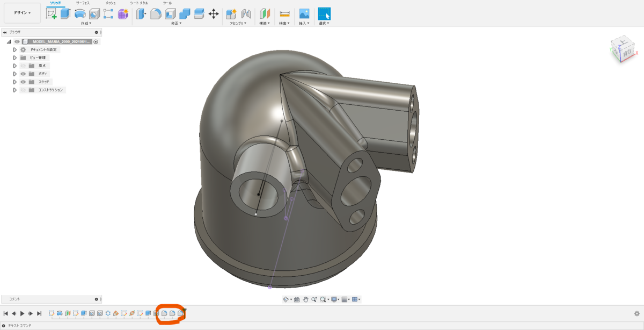Step back one timeline feature
644x330 pixels.
coord(14,313)
